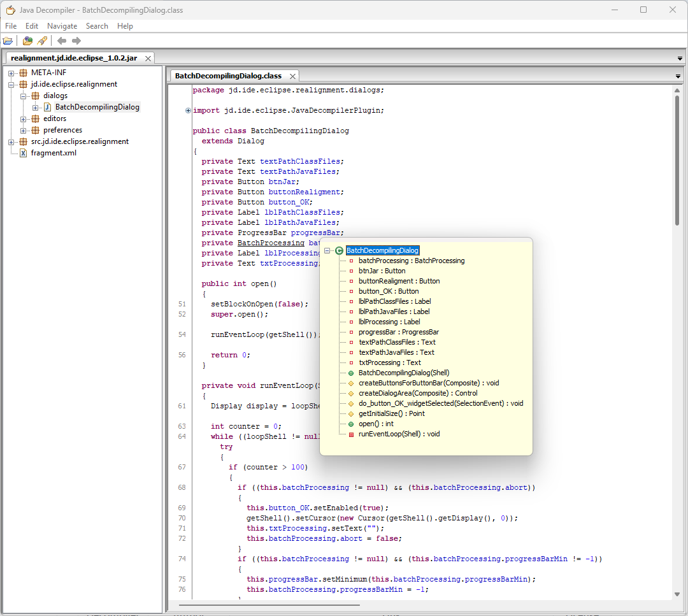This screenshot has height=616, width=688.
Task: Click the Backward arrow toolbar icon
Action: (62, 41)
